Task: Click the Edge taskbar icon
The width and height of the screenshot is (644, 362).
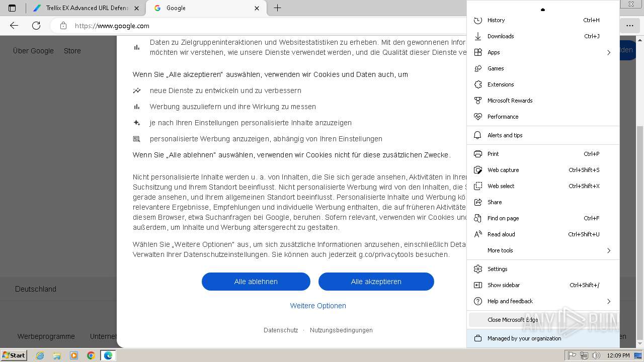Action: pyautogui.click(x=108, y=355)
